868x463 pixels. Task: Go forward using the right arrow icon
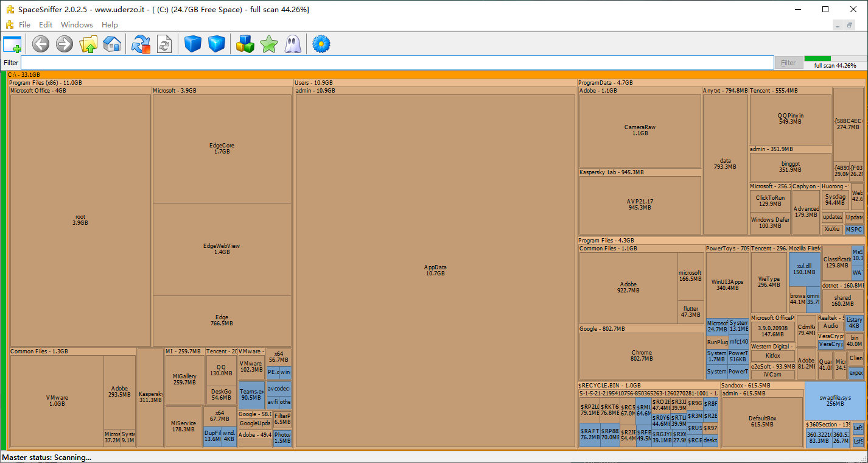(x=65, y=44)
